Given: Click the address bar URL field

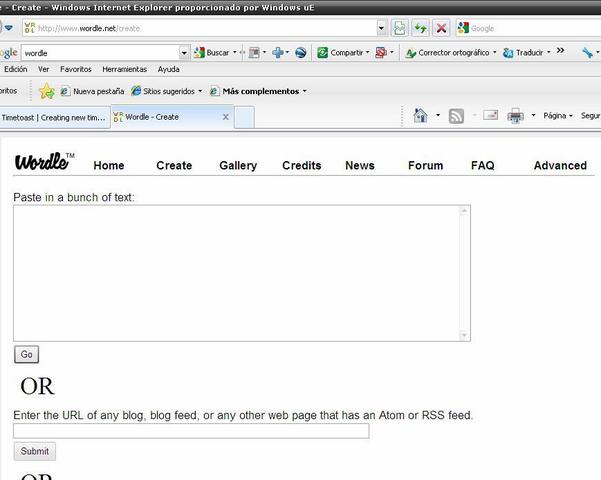Looking at the screenshot, I should point(199,28).
